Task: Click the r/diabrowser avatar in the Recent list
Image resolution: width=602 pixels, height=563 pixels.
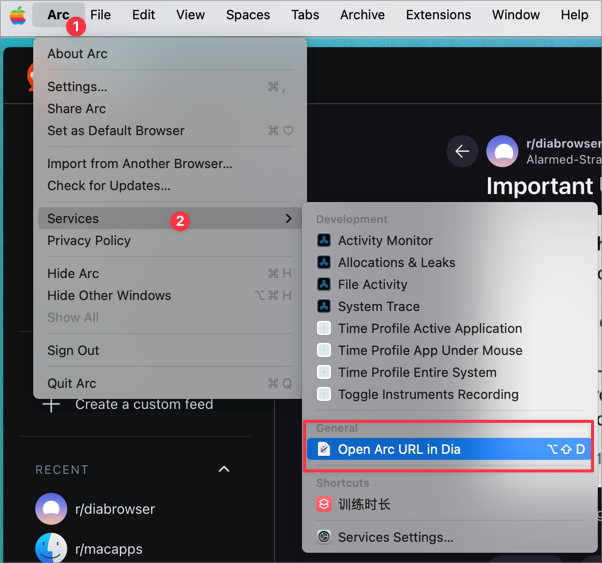Action: [51, 509]
